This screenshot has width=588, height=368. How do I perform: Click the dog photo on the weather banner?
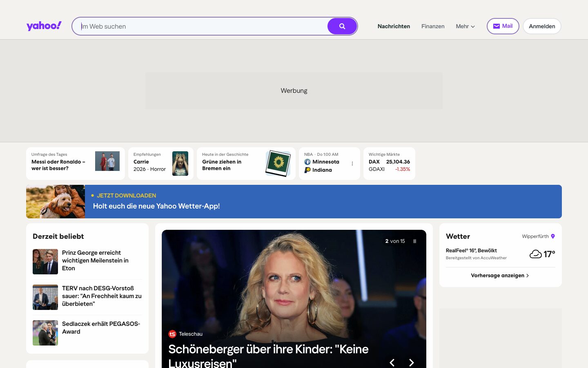tap(56, 202)
